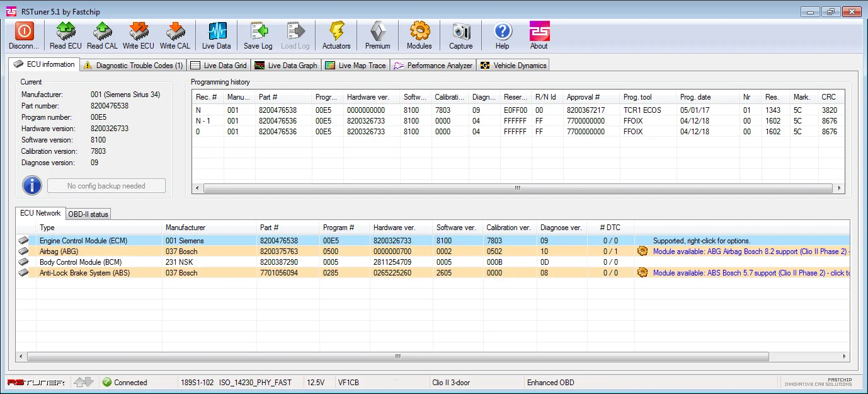
Task: Click the 12.5V voltage status entry
Action: click(316, 382)
